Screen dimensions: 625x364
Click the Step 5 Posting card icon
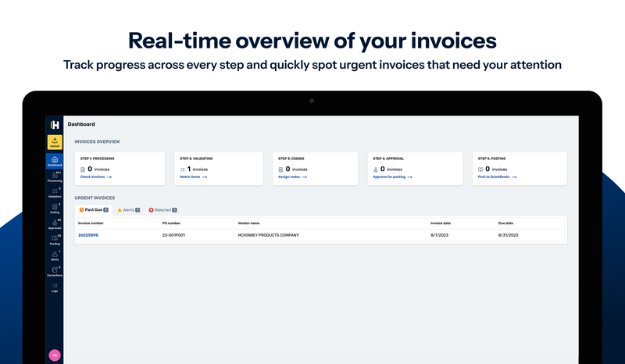(x=480, y=170)
